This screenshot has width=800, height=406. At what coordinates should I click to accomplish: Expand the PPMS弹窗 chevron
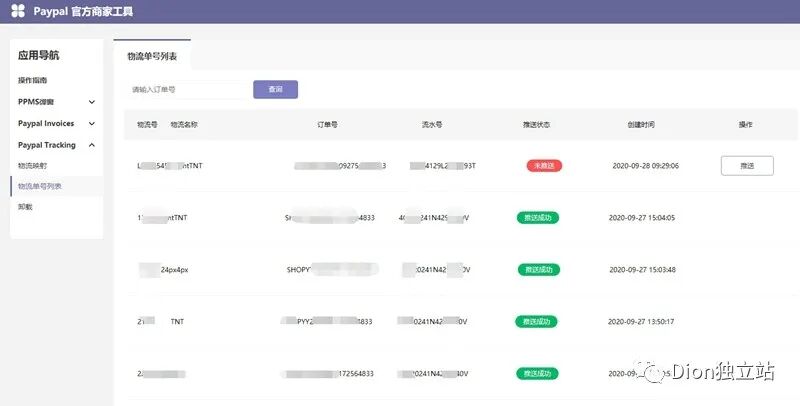point(92,102)
